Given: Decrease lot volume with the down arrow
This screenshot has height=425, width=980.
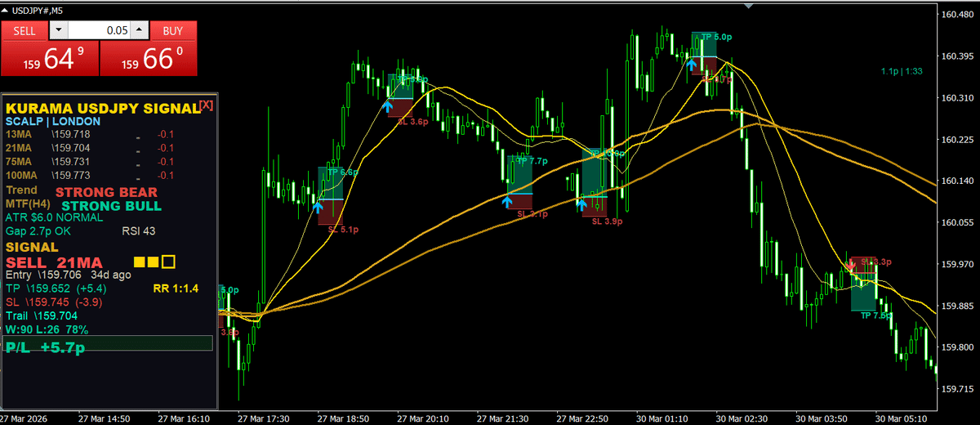Looking at the screenshot, I should [59, 30].
